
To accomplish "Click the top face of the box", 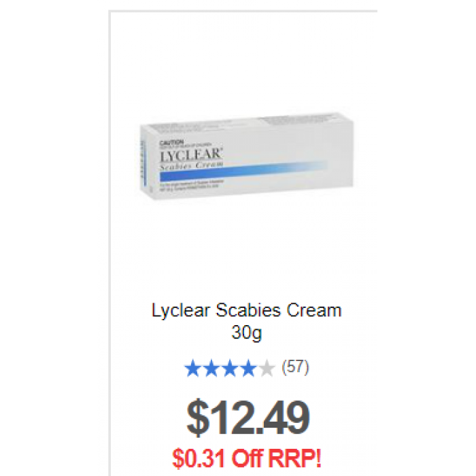I will 246,123.
